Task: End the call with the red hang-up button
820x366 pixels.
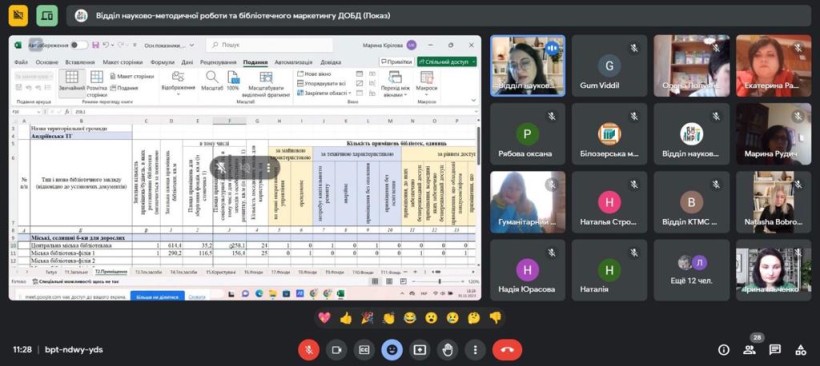Action: coord(507,350)
